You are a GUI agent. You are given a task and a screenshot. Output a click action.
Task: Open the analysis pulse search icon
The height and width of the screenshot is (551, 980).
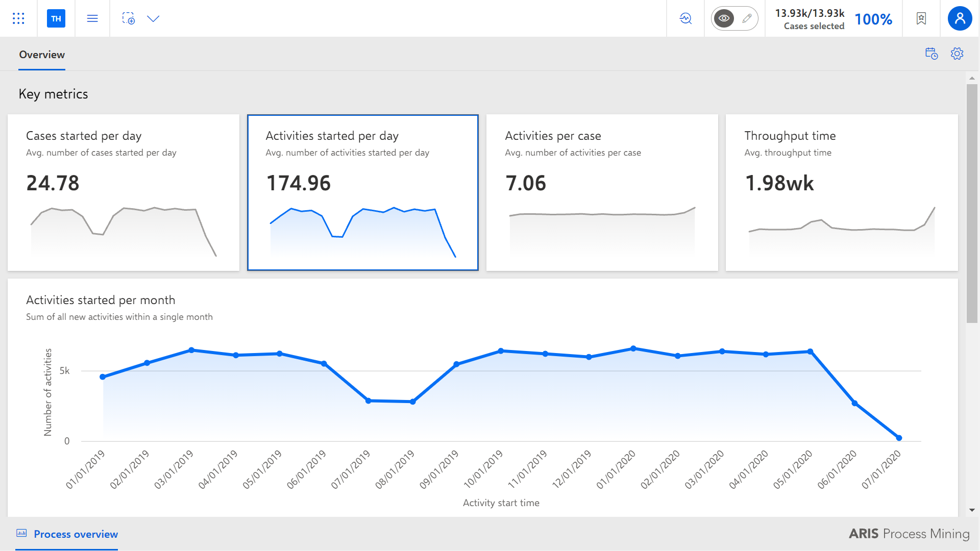point(685,18)
